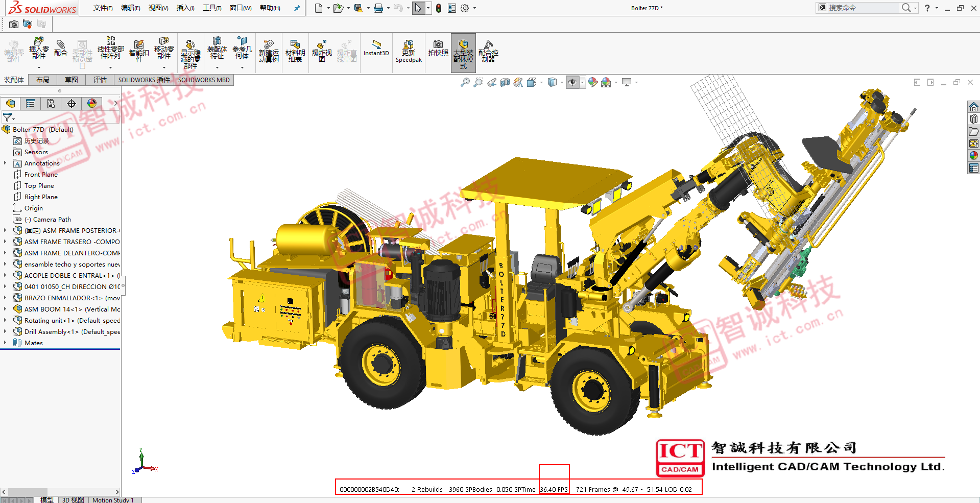Pin the menu bar with pushpin
Screen dimensions: 980x503
297,8
